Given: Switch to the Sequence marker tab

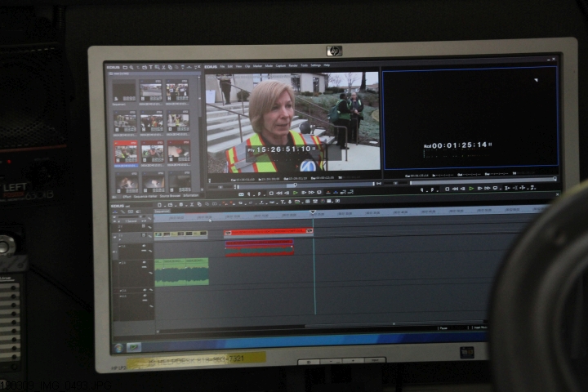Looking at the screenshot, I should coord(145,196).
